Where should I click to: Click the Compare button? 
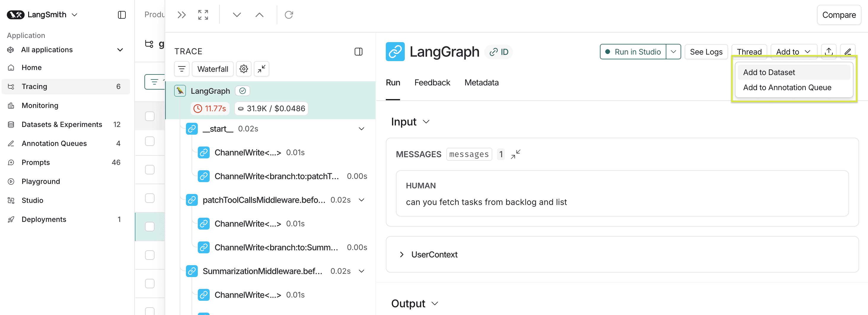click(839, 15)
